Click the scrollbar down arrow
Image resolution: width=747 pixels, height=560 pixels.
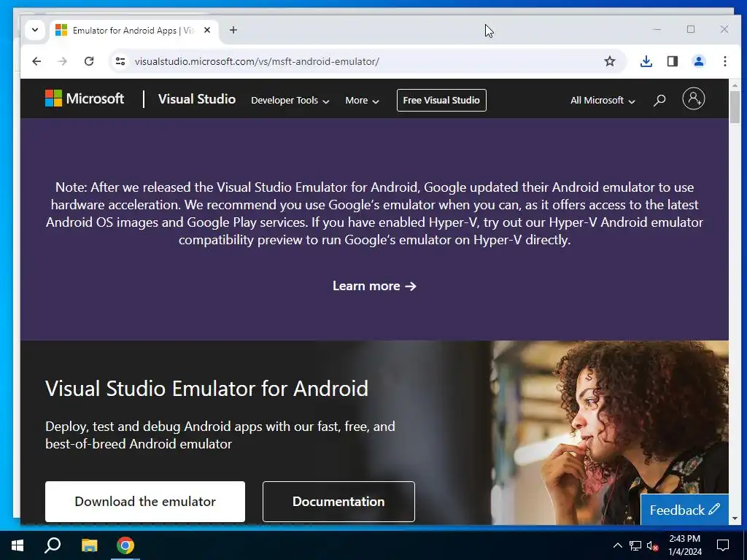pos(735,518)
